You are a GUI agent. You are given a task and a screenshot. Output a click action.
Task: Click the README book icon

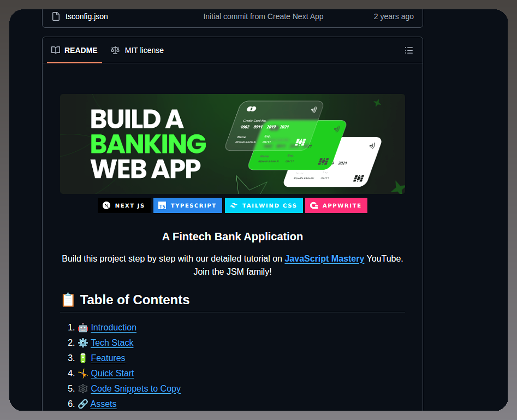[56, 50]
